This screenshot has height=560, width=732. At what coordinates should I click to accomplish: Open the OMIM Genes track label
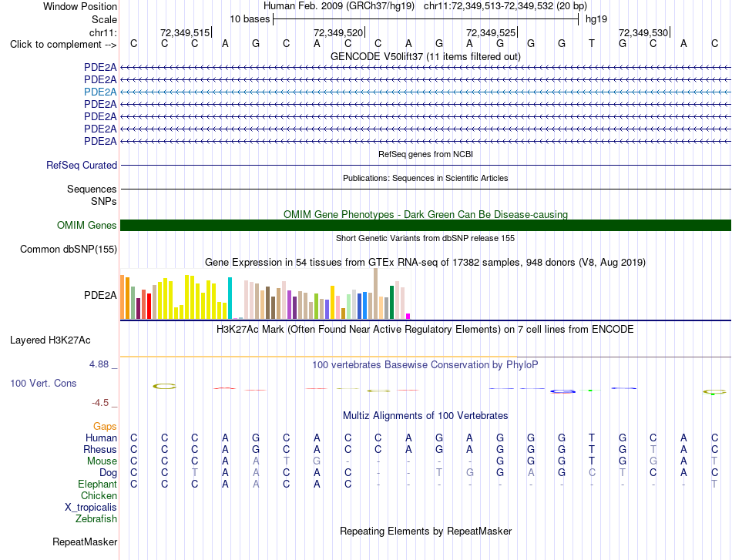(x=87, y=226)
